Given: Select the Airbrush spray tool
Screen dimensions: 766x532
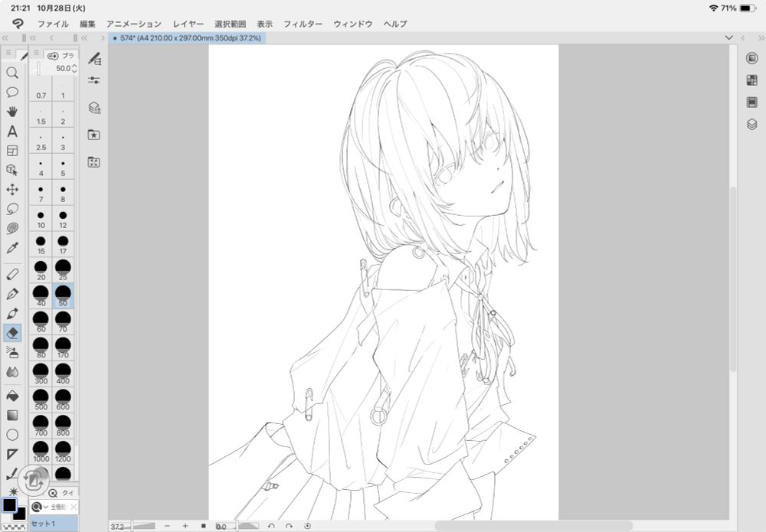Looking at the screenshot, I should pyautogui.click(x=12, y=352).
